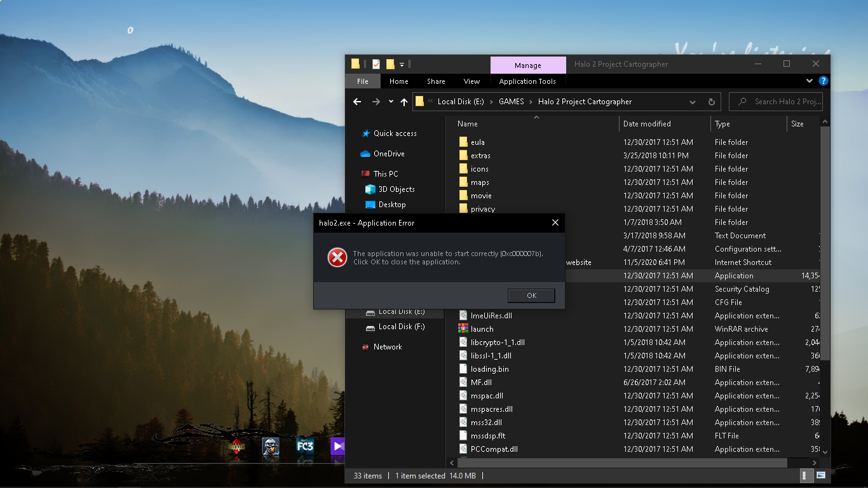Switch to the Share ribbon tab

[436, 81]
